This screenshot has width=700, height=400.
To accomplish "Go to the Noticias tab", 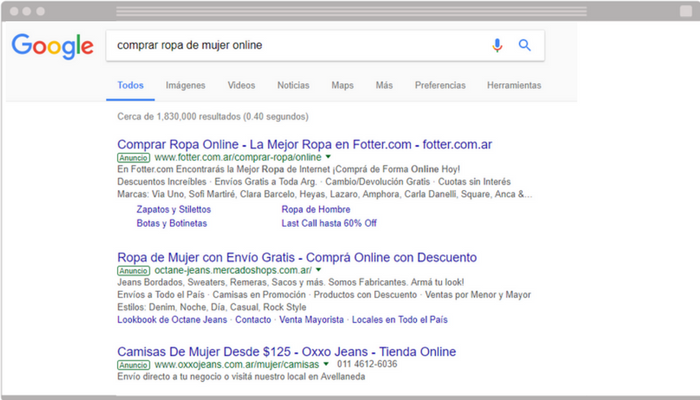I will (293, 85).
